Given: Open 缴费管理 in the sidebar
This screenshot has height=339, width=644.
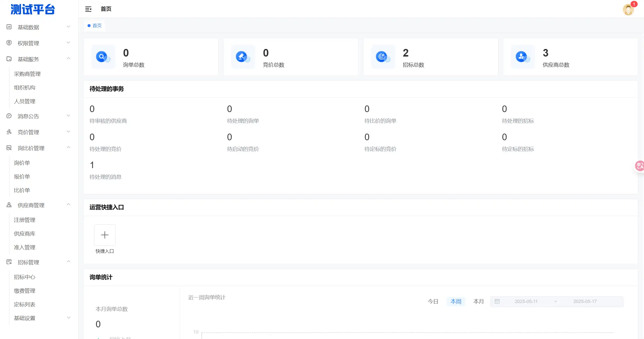Looking at the screenshot, I should (x=25, y=291).
